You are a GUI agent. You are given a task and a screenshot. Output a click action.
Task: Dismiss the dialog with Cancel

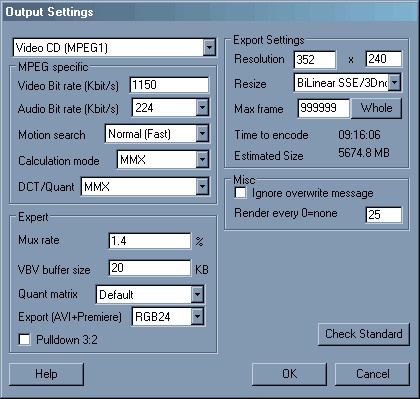pos(372,374)
